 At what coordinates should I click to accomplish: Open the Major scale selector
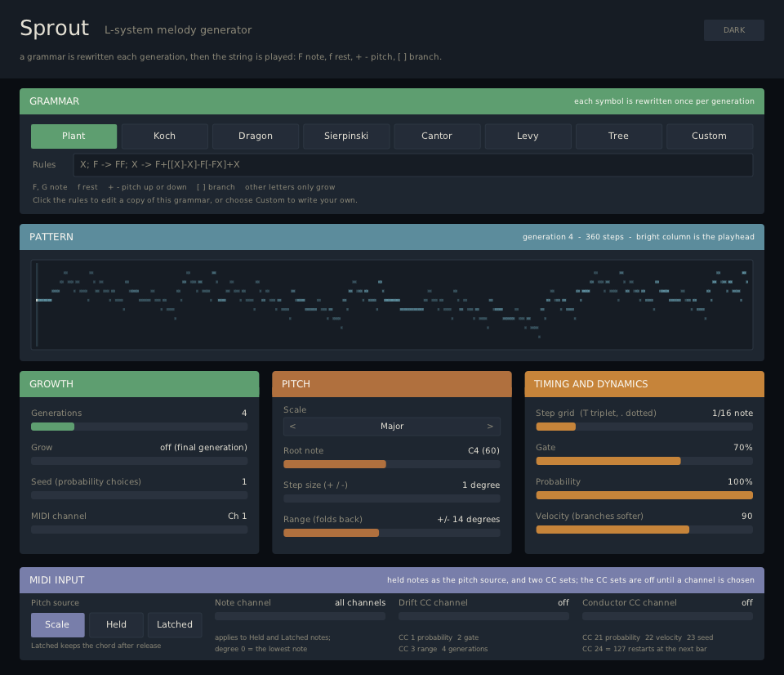click(392, 427)
